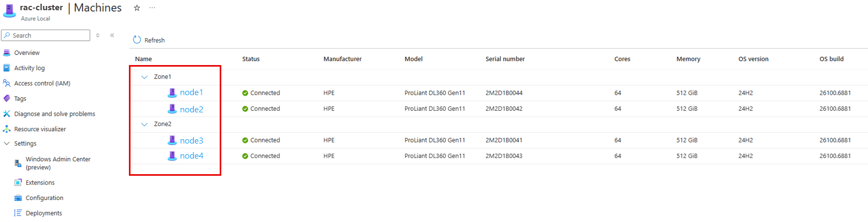Click the Tags icon in sidebar
This screenshot has width=868, height=222.
tap(6, 98)
